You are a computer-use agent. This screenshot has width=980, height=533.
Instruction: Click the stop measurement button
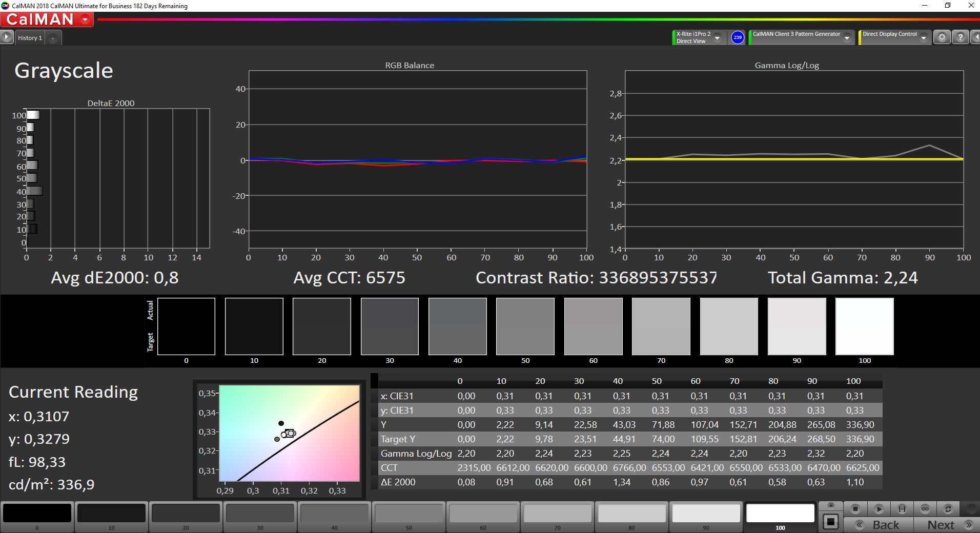(855, 509)
